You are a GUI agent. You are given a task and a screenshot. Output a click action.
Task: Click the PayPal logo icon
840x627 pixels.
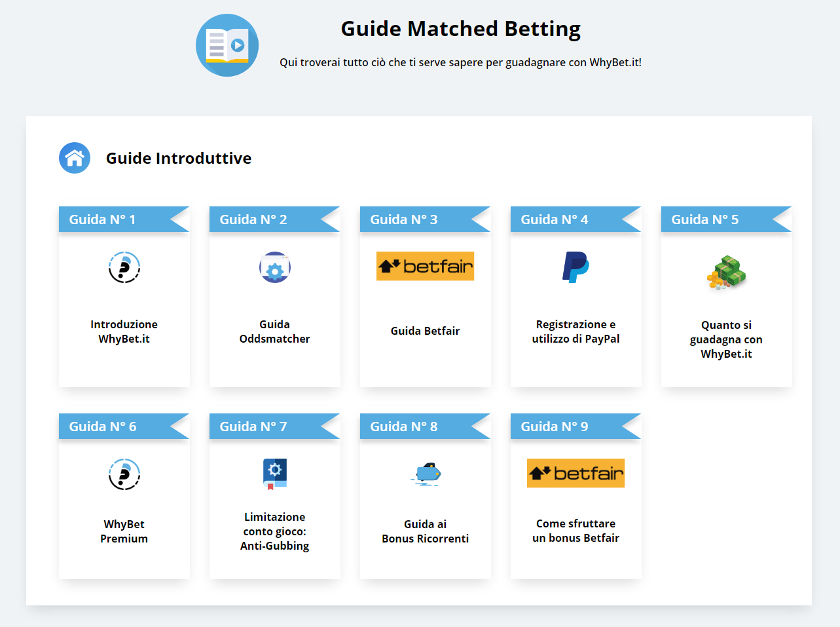click(576, 267)
